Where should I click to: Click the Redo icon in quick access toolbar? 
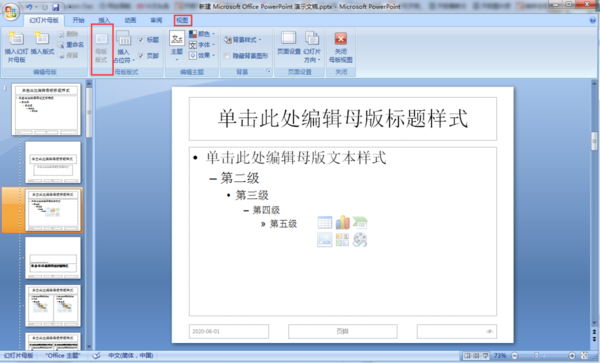[x=45, y=7]
